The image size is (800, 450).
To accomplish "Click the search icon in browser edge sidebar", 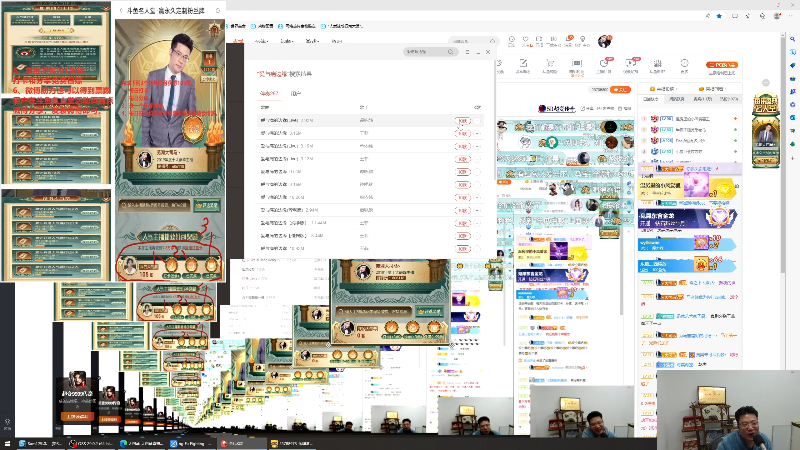I will click(x=792, y=39).
